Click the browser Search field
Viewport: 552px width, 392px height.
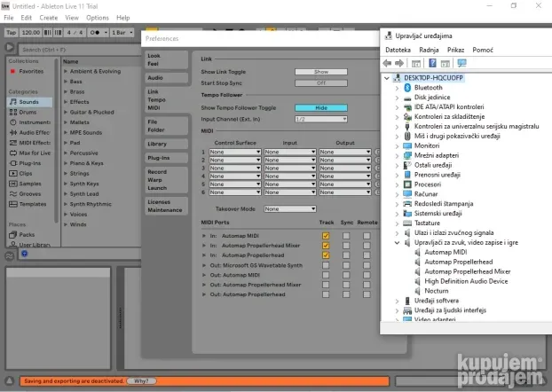(80, 50)
